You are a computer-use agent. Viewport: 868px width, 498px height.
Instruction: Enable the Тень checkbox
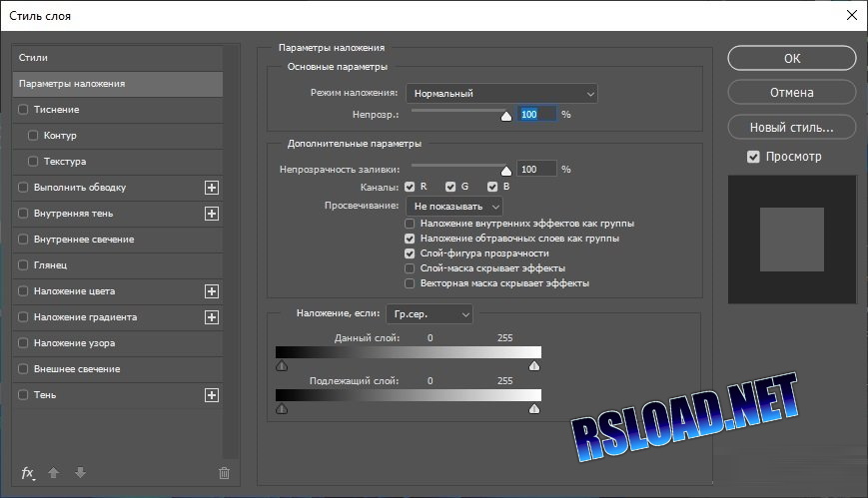pos(23,395)
